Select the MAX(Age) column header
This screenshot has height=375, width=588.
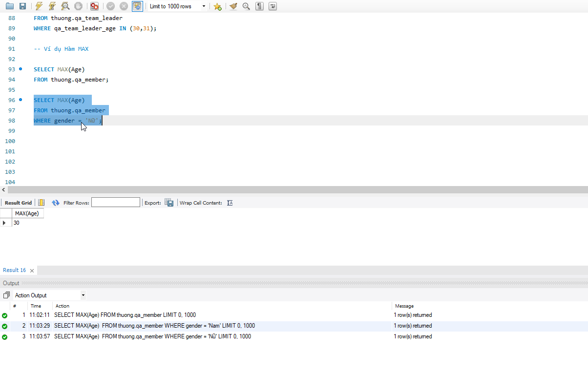[x=28, y=213]
